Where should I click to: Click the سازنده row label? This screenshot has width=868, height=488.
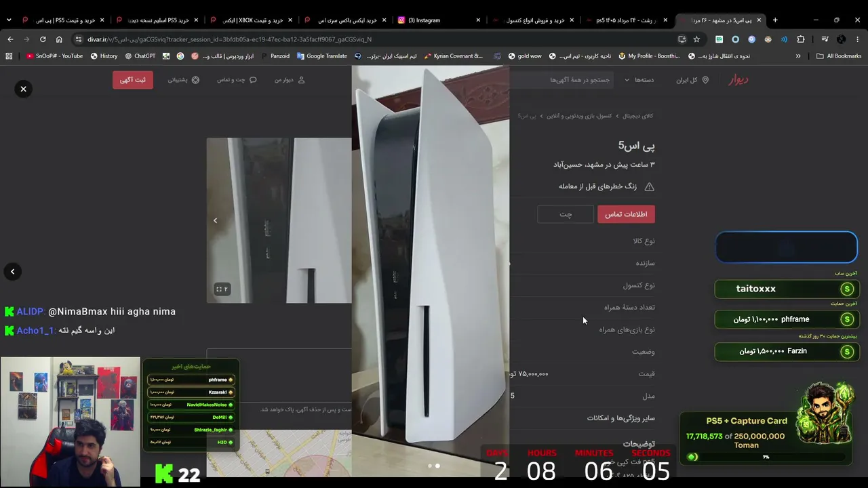click(646, 263)
